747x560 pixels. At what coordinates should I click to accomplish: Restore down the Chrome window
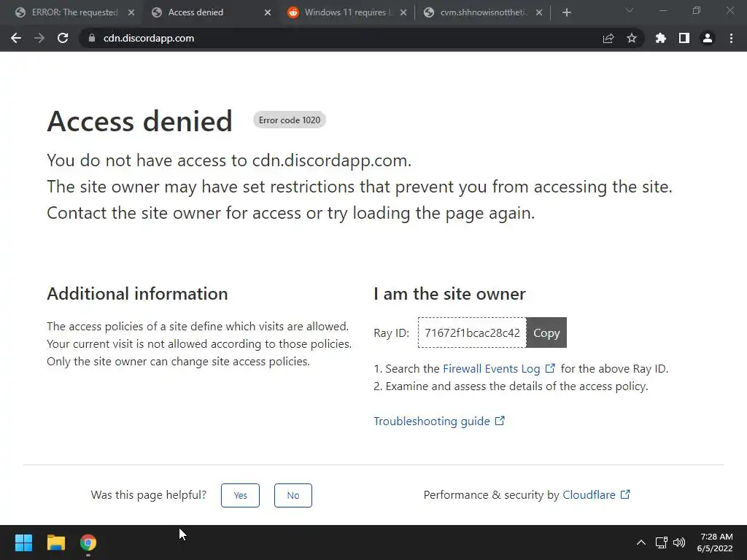[x=697, y=10]
